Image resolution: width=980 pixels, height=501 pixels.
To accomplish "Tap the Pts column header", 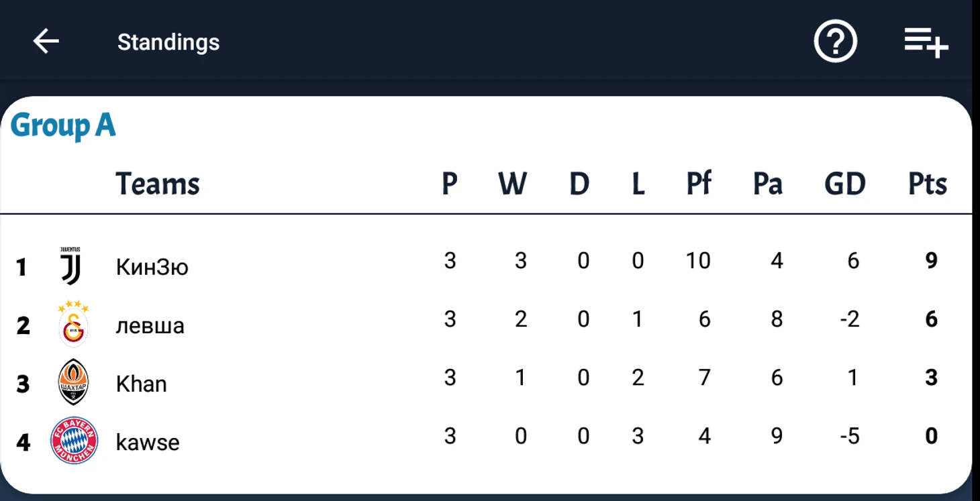I will pos(928,184).
